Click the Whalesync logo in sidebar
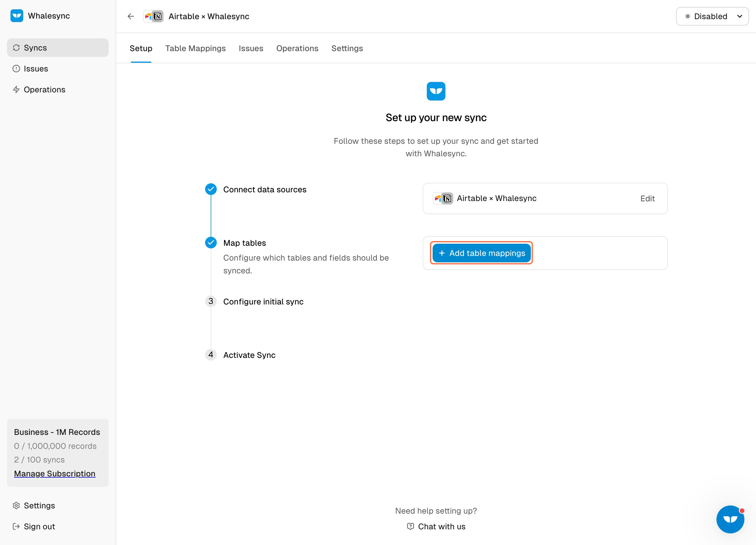Screen dimensions: 756x545 (17, 16)
